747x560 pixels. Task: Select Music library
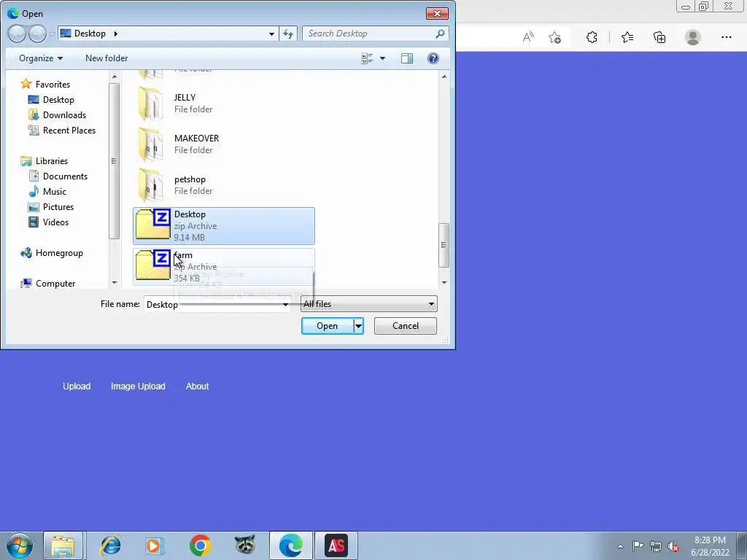[47, 192]
